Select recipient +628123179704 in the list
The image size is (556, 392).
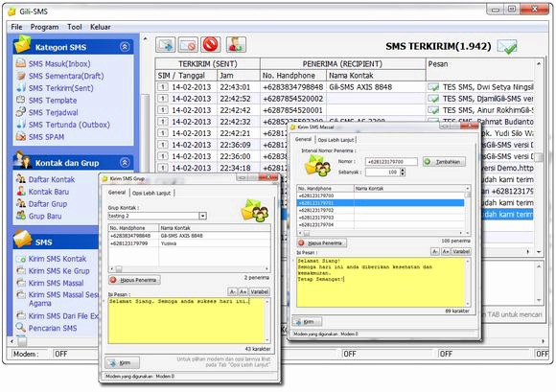[381, 224]
